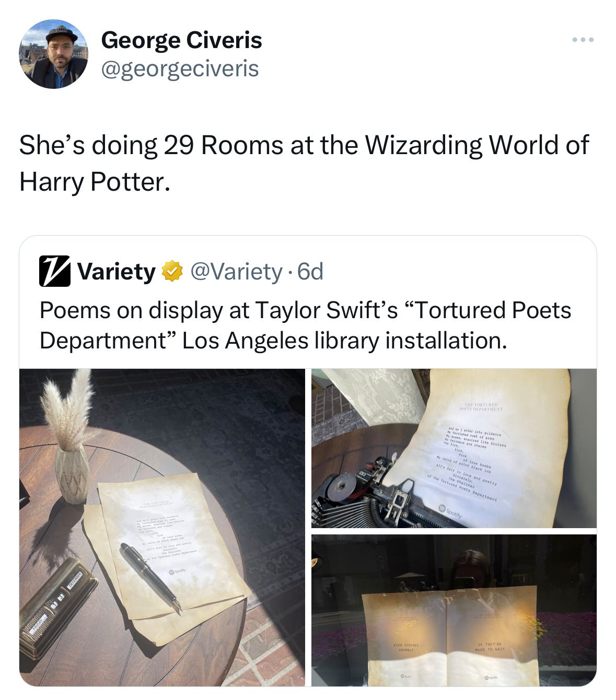Click the tweet text about 29 Rooms
616x700 pixels.
304,163
